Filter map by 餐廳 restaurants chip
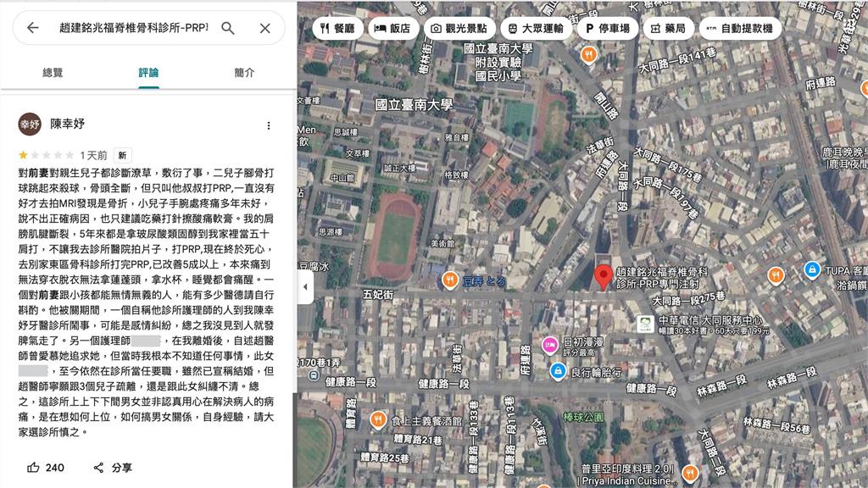 (337, 28)
